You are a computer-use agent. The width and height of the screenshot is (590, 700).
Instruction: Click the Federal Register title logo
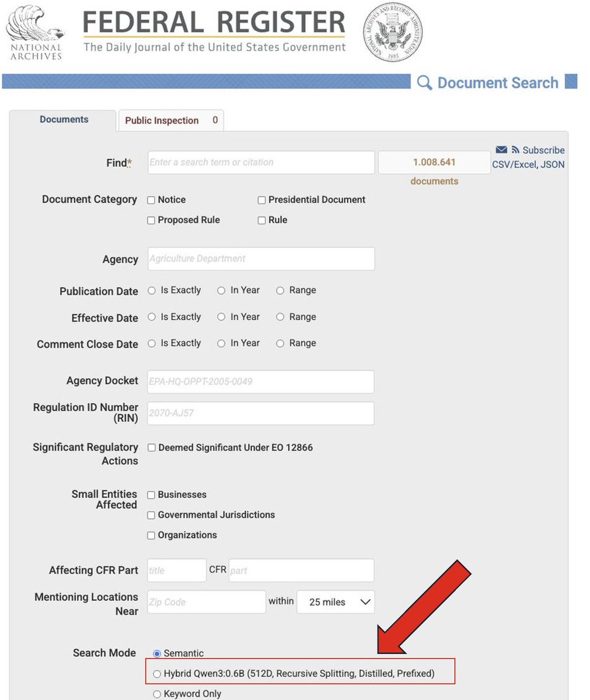point(214,32)
